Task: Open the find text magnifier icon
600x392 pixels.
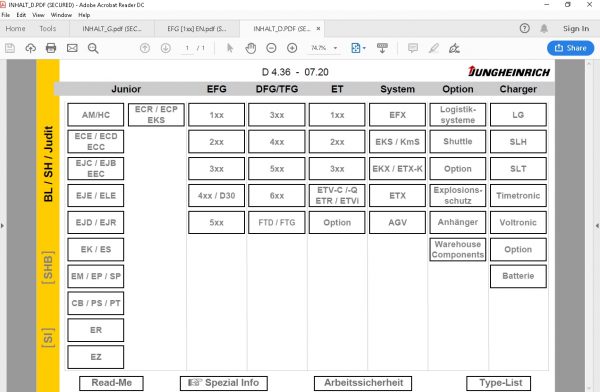Action: [x=93, y=48]
